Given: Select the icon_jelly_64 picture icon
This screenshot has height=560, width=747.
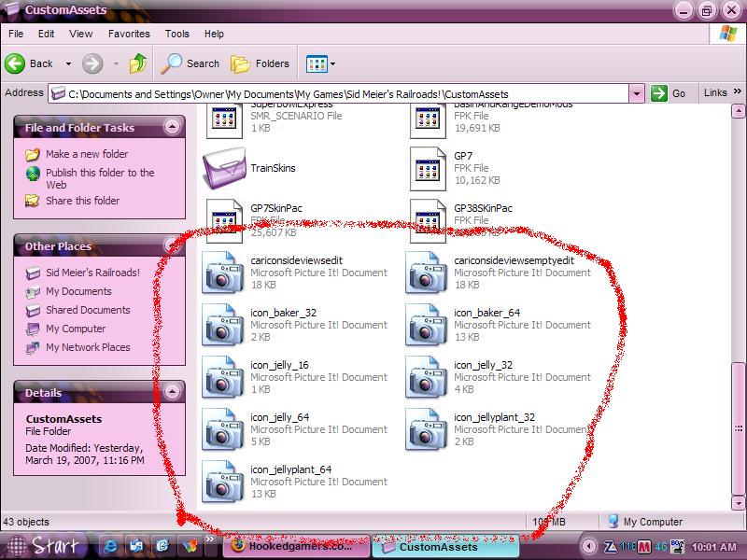Looking at the screenshot, I should click(223, 429).
